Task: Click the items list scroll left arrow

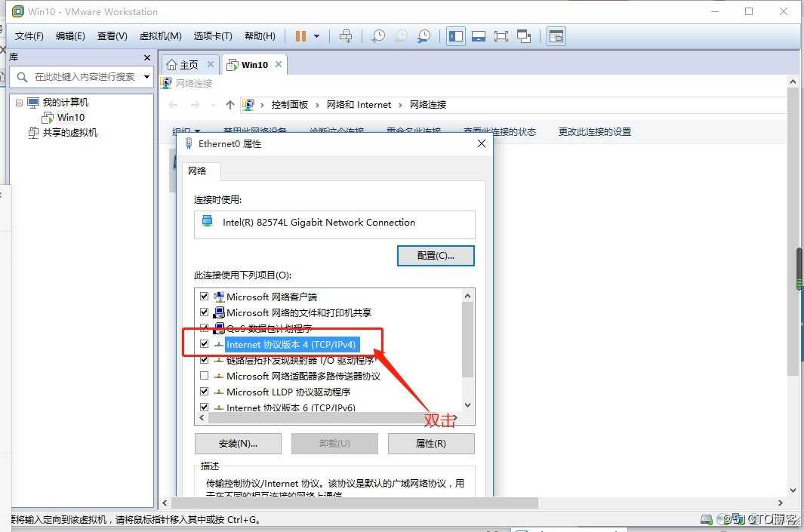Action: click(x=202, y=418)
